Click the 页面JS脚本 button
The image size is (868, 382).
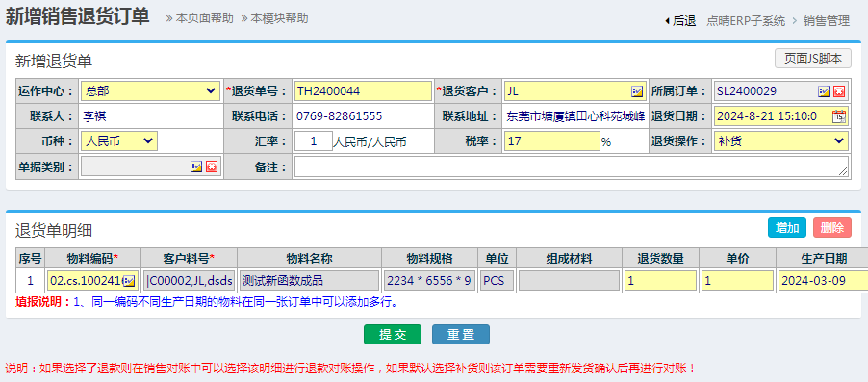(x=812, y=58)
